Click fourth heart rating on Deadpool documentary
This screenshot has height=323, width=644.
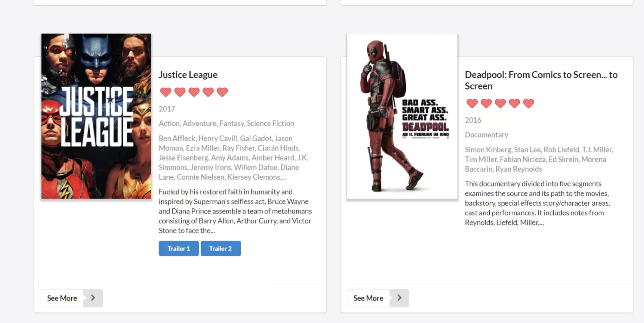514,104
